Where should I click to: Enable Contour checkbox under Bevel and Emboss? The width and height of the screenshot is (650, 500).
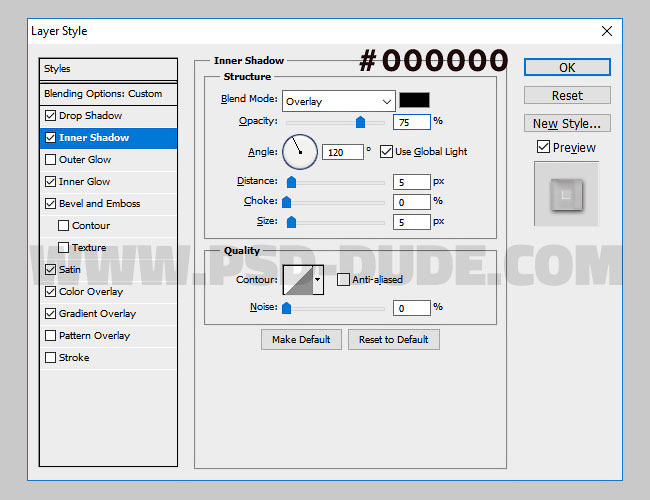(63, 225)
